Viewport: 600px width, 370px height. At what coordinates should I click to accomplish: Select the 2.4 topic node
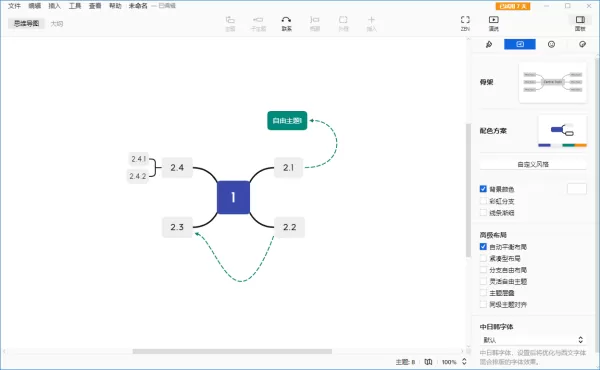point(177,167)
